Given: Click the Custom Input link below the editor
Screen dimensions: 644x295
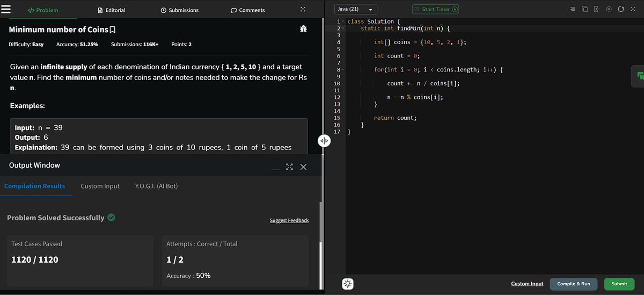Looking at the screenshot, I should pos(527,284).
